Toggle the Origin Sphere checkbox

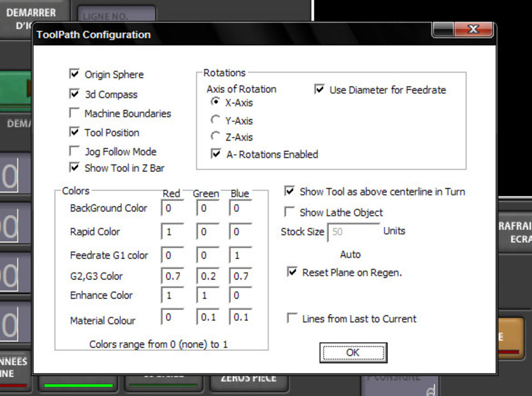point(75,74)
